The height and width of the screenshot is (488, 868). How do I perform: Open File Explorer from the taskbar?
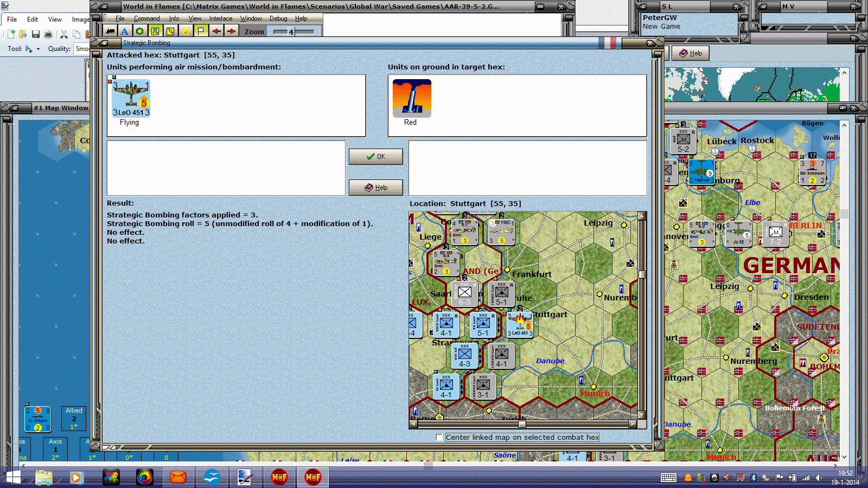[x=44, y=478]
